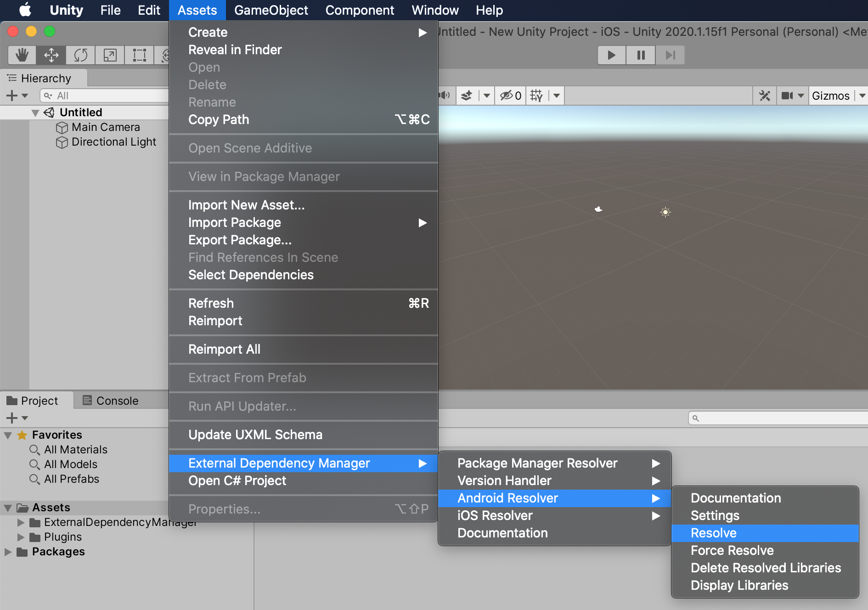Open the Gizmos menu
This screenshot has height=610, width=868.
click(x=831, y=96)
